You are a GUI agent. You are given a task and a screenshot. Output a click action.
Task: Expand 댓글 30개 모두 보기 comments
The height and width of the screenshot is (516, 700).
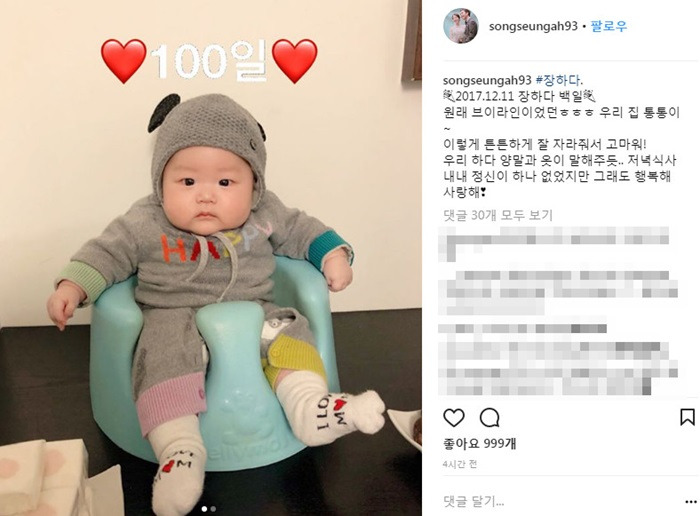(x=498, y=215)
